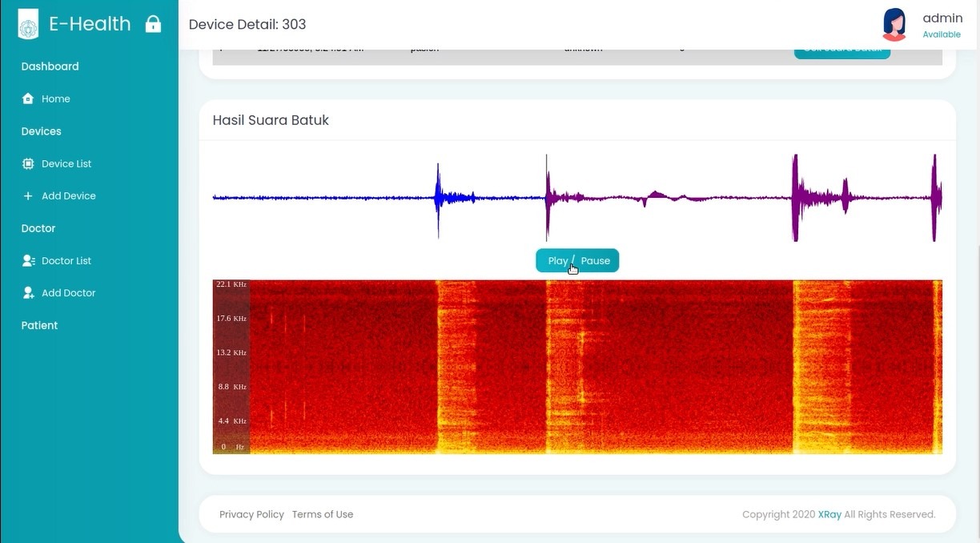Expand the Doctor section in sidebar
This screenshot has height=543, width=980.
(38, 228)
